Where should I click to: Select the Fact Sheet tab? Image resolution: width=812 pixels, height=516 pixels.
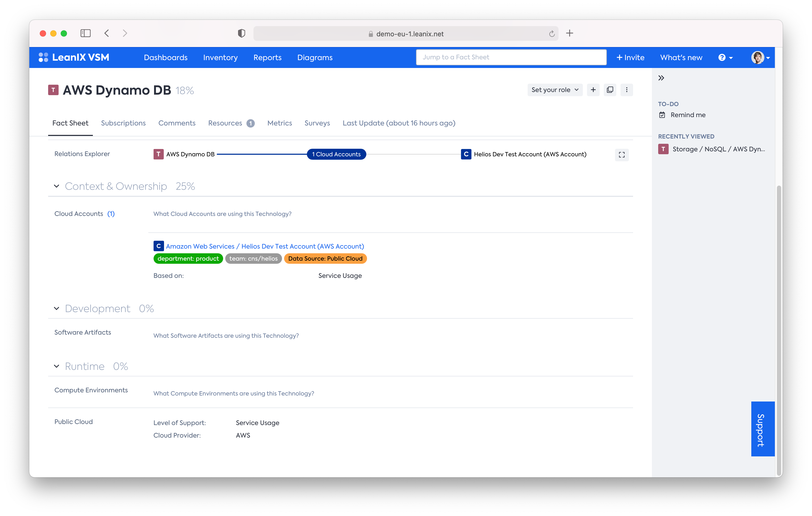(70, 123)
